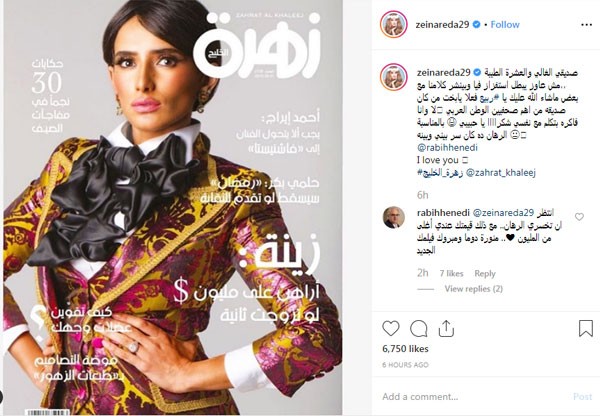Screen dimensions: 600x416
Task: Submit comment with the Post button
Action: (582, 397)
